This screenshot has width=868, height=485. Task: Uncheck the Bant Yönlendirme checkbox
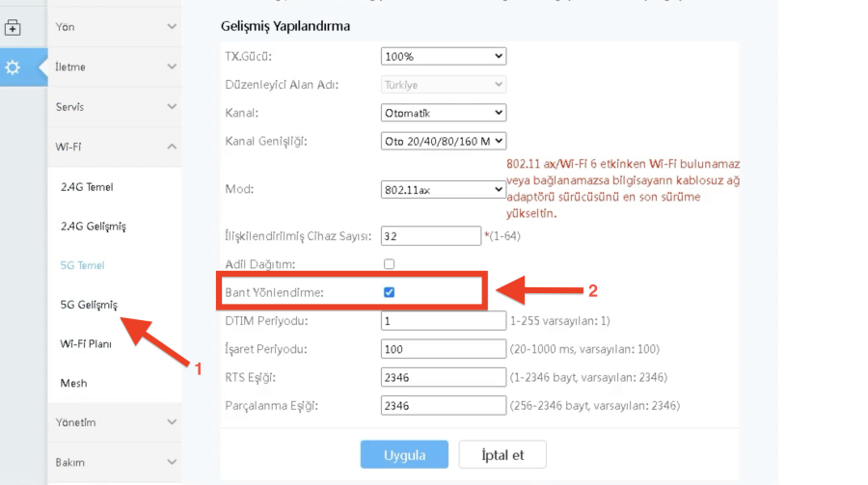click(x=389, y=291)
